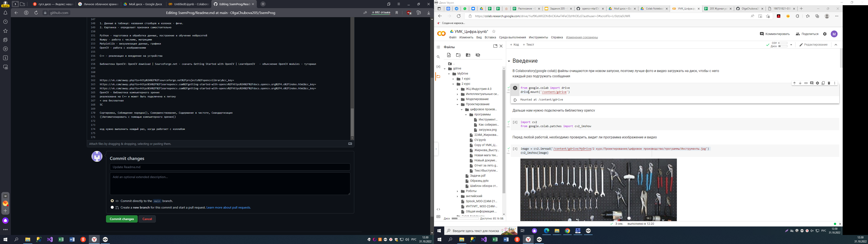Run the drive.mount code cell
The image size is (868, 244).
[515, 88]
